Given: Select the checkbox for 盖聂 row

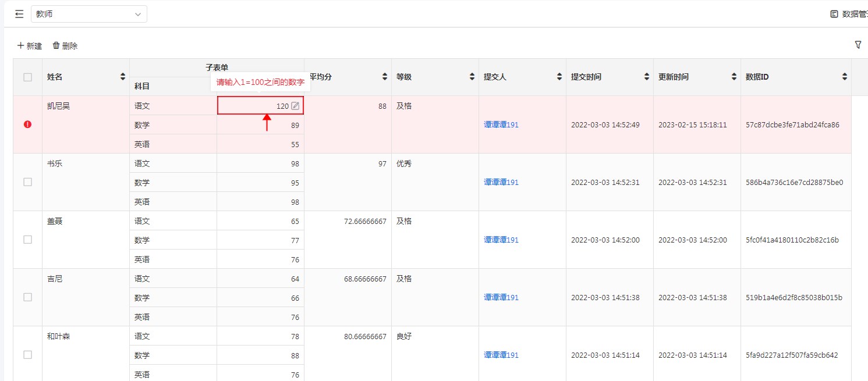Looking at the screenshot, I should click(x=27, y=240).
